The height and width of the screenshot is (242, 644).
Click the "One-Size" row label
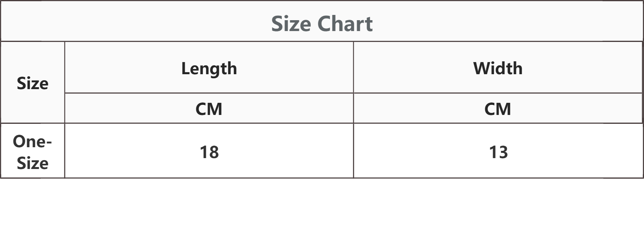pos(32,152)
